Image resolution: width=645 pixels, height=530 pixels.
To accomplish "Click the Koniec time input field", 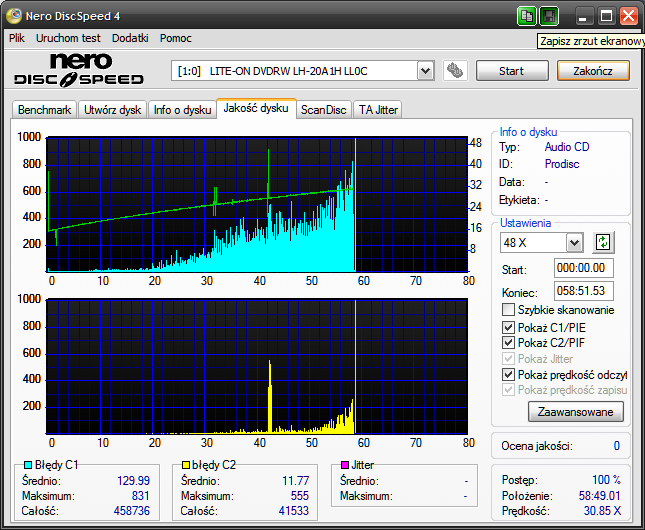I will pyautogui.click(x=584, y=291).
